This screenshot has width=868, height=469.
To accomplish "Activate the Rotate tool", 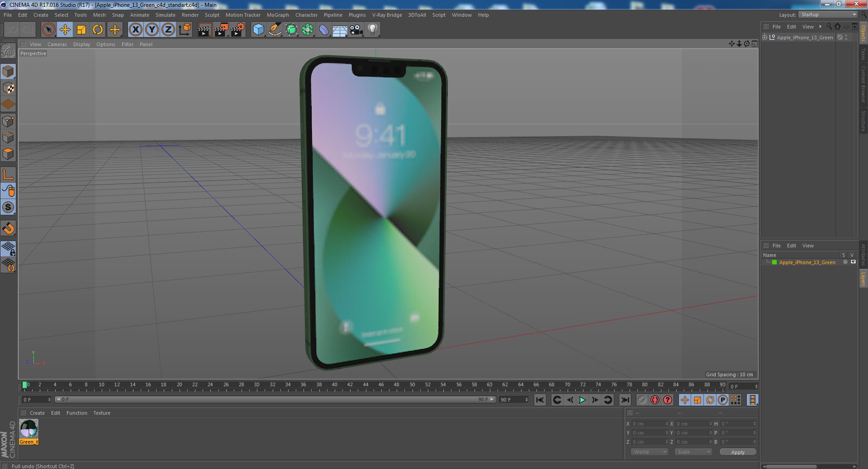I will pyautogui.click(x=98, y=30).
